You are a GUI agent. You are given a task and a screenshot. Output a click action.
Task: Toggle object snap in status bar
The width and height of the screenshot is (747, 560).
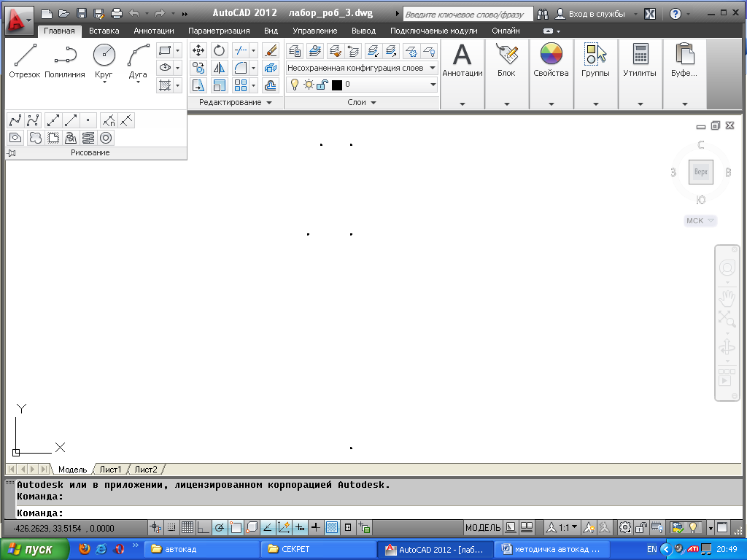click(236, 527)
